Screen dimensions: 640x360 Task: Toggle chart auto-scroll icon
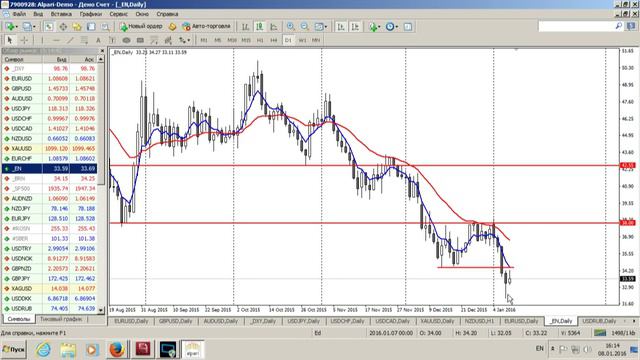click(x=341, y=27)
